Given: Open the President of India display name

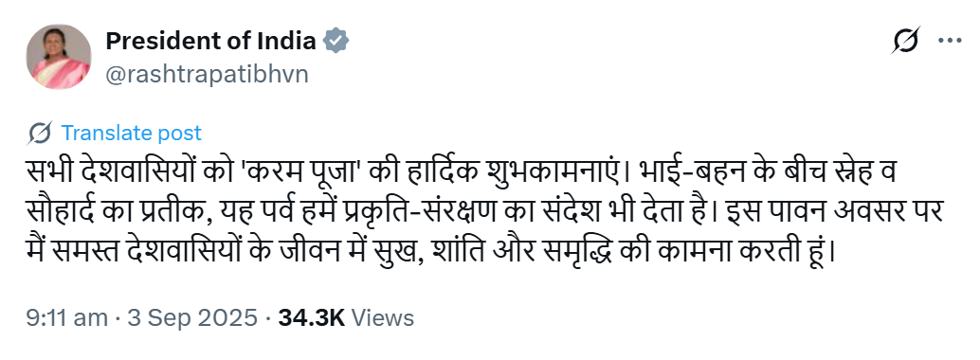Looking at the screenshot, I should coord(210,41).
